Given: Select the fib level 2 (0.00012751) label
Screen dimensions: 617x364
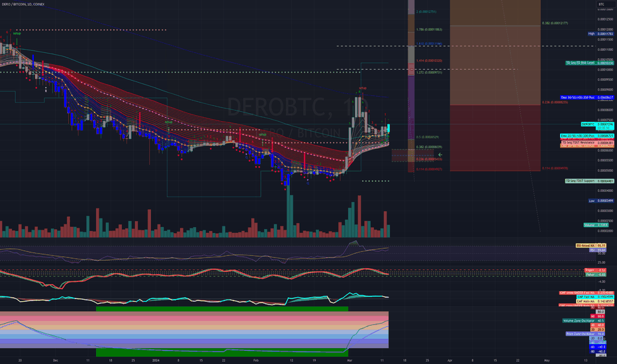Looking at the screenshot, I should tap(426, 12).
